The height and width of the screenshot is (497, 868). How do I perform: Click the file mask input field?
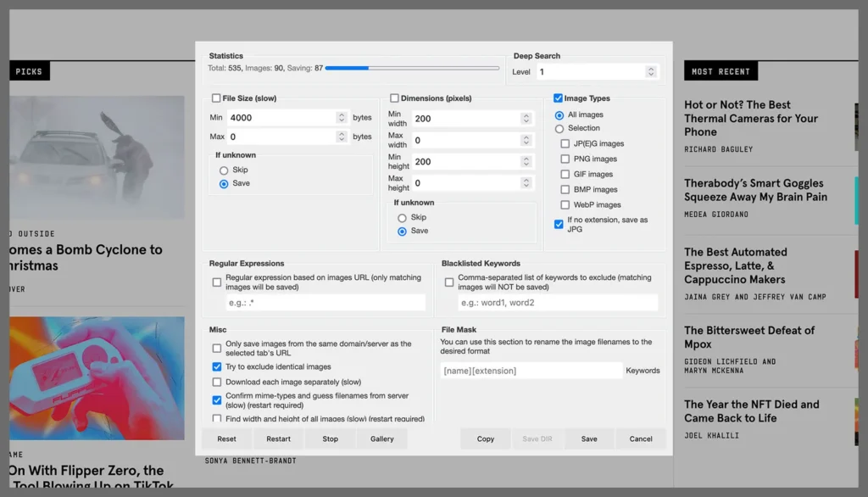pyautogui.click(x=531, y=371)
